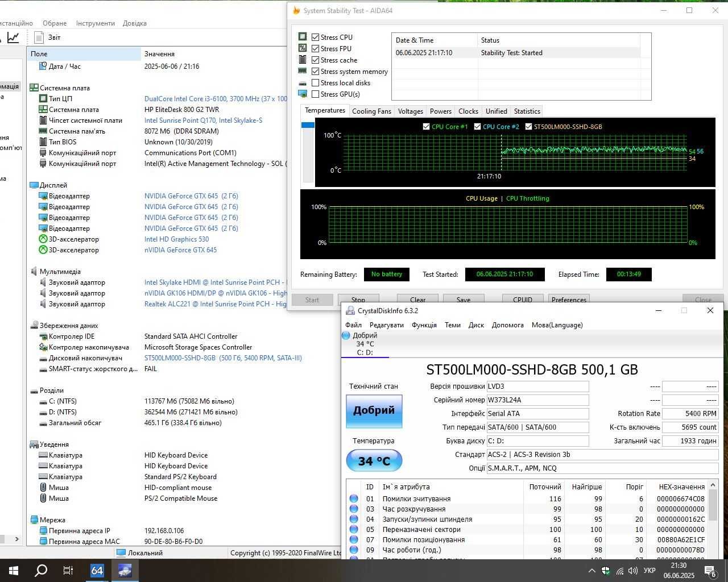Open the Мова(Language) menu

[557, 325]
